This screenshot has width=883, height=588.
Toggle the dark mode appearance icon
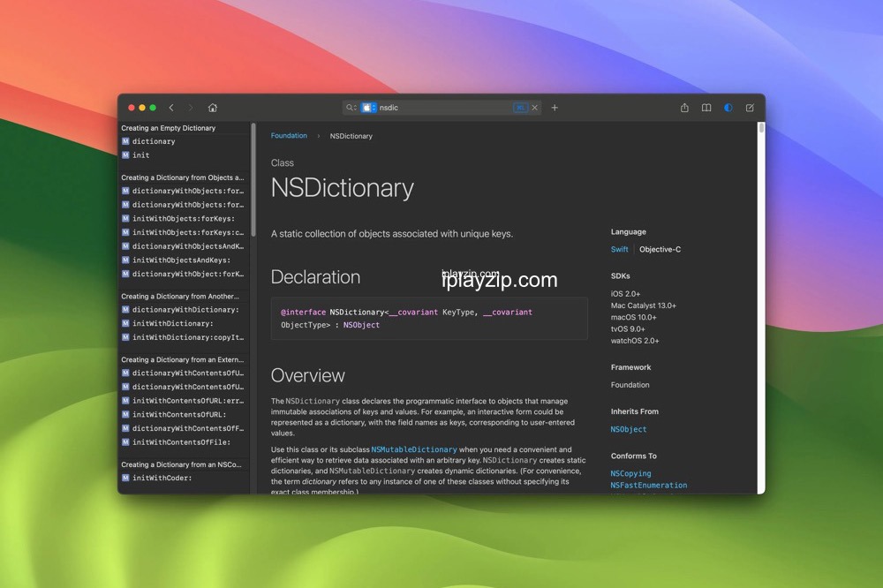tap(728, 108)
